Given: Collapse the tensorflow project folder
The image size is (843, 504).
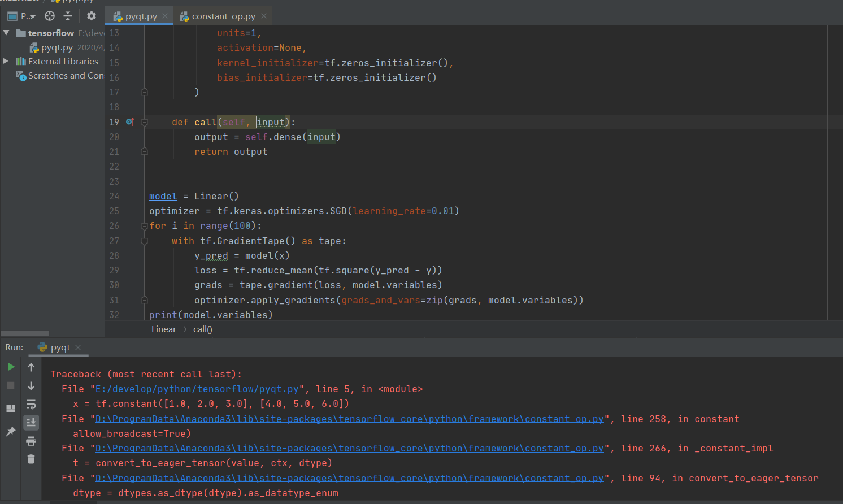Looking at the screenshot, I should click(x=6, y=33).
